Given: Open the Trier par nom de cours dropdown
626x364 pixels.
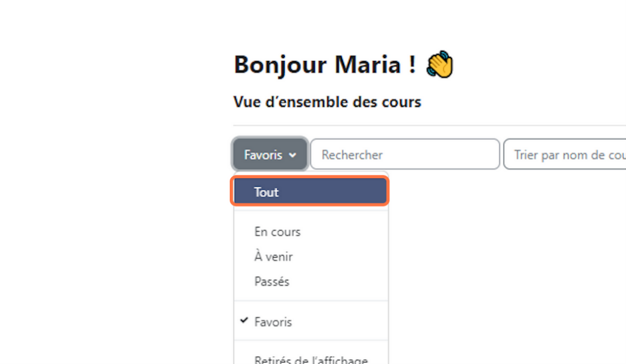Looking at the screenshot, I should click(x=565, y=155).
